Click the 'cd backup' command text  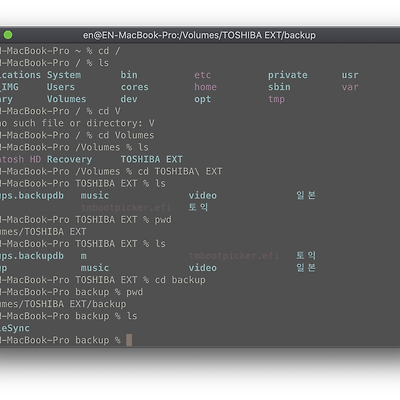coord(180,280)
